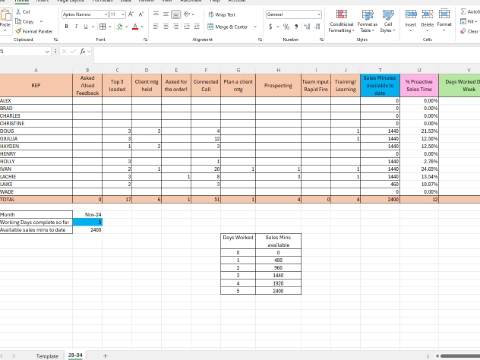Click Insert cells button

(x=411, y=20)
